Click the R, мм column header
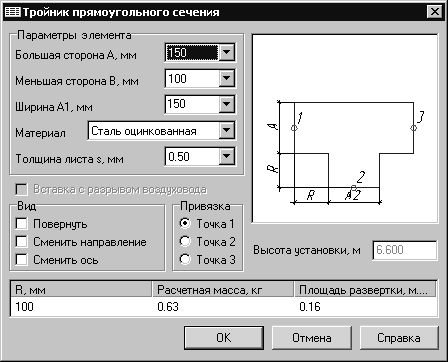448x362 pixels. point(81,290)
